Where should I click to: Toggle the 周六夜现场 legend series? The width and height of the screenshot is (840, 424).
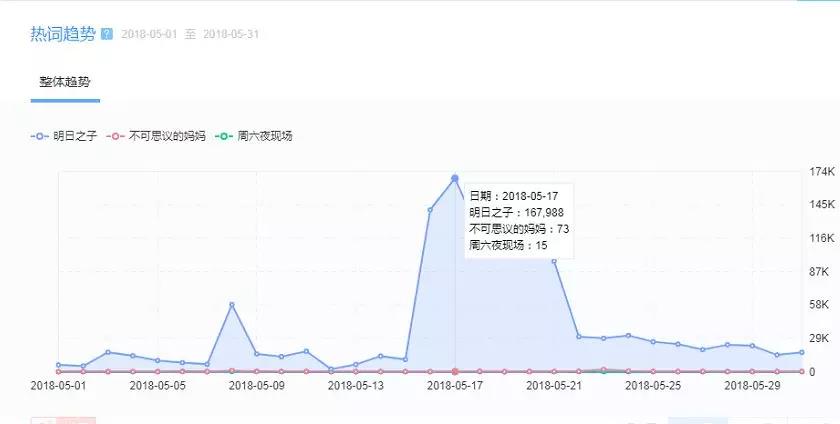click(x=253, y=136)
